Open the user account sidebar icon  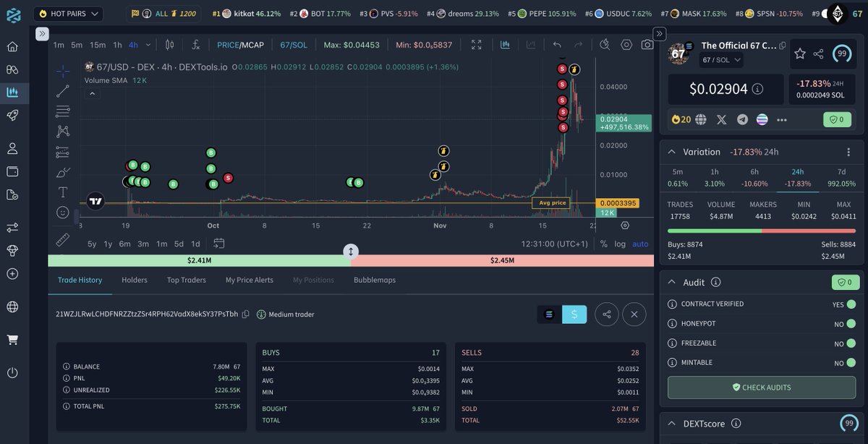(12, 148)
